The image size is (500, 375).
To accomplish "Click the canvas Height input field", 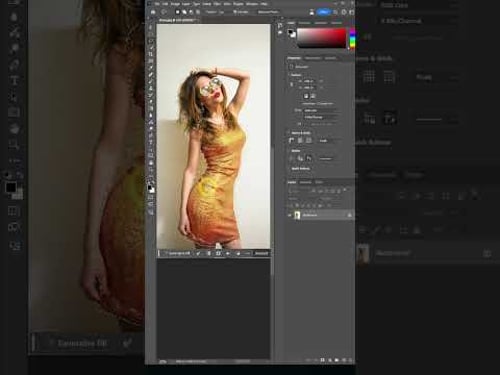I will (308, 88).
